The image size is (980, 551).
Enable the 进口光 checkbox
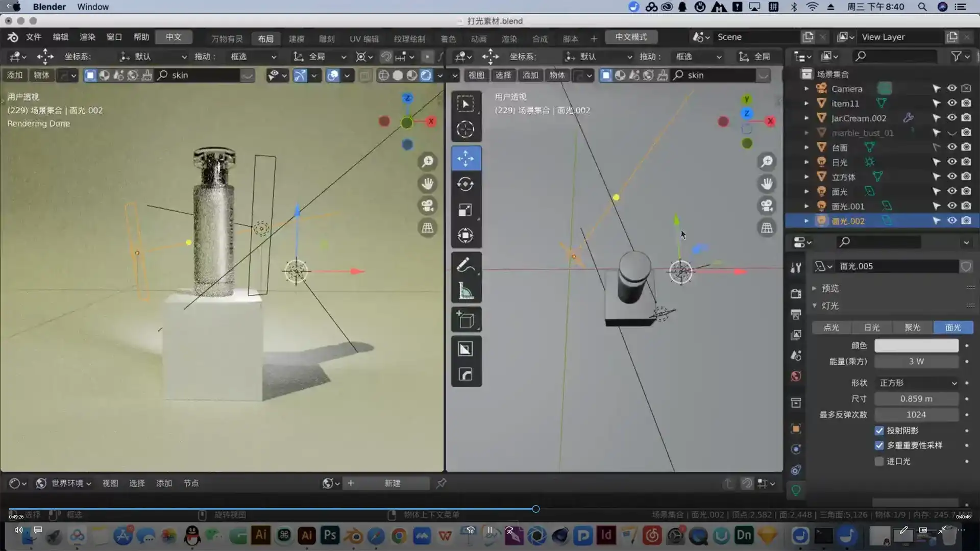click(x=879, y=461)
